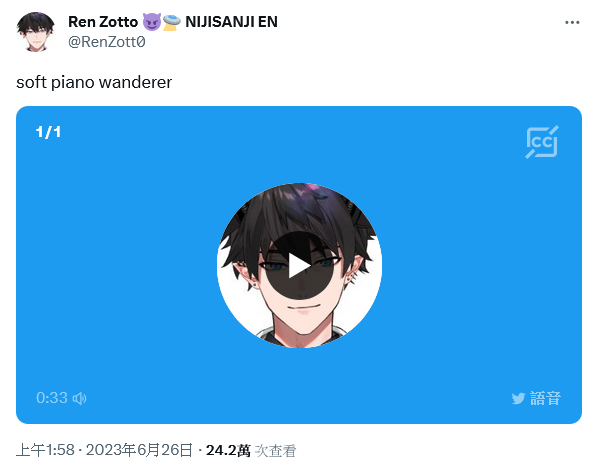Screen dimensions: 598x476
Task: Click the Twitter bird icon in player
Action: (x=518, y=399)
